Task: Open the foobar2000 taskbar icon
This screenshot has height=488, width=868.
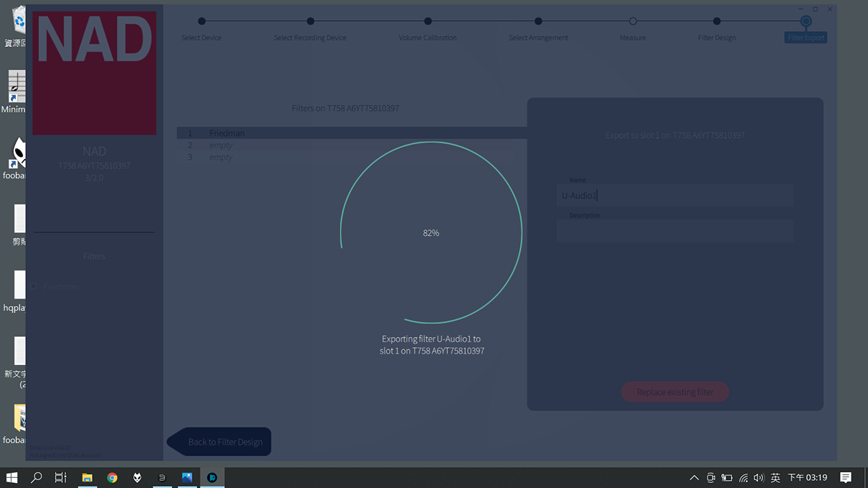Action: click(x=137, y=477)
